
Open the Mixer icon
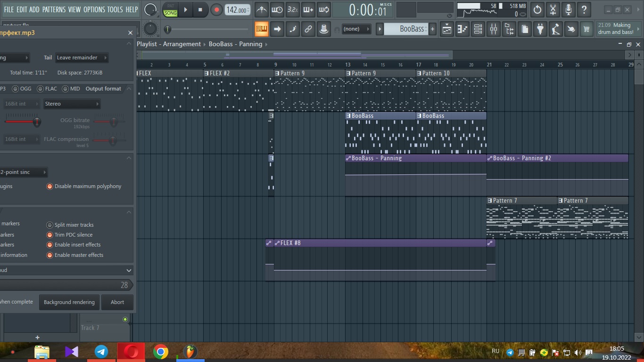pyautogui.click(x=494, y=29)
